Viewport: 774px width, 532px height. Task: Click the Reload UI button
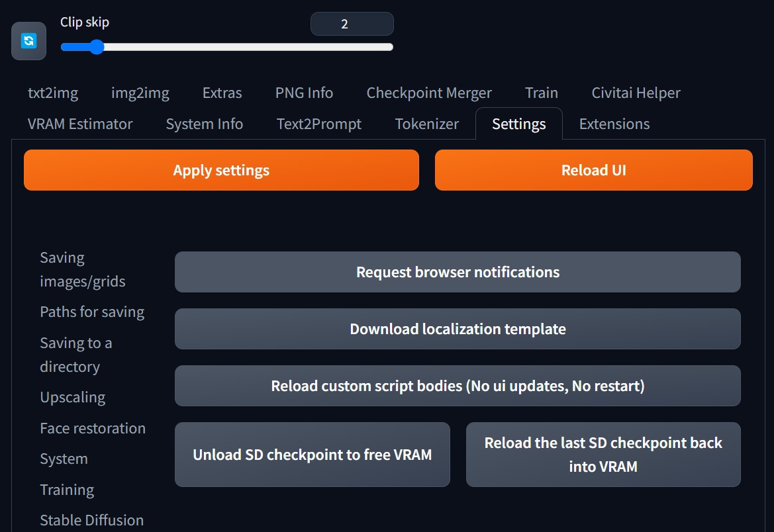[x=593, y=170]
